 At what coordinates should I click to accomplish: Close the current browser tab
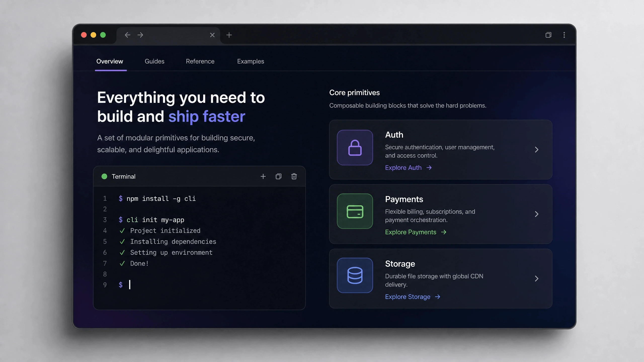[212, 35]
